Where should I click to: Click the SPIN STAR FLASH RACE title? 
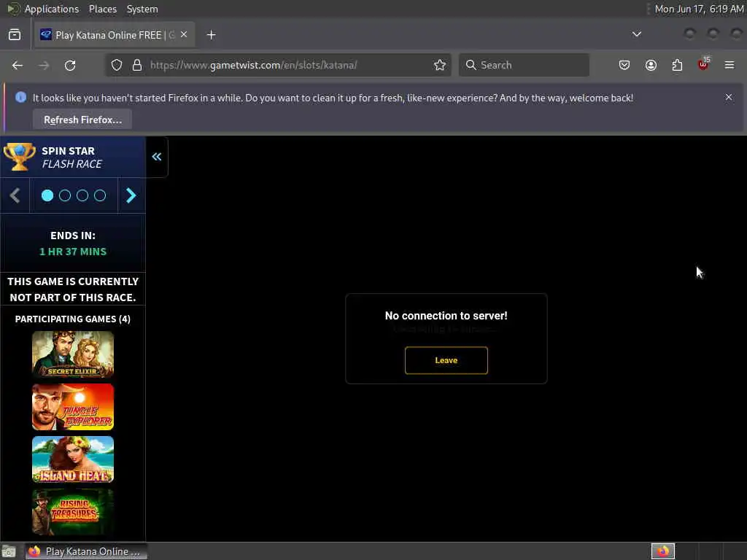click(72, 157)
